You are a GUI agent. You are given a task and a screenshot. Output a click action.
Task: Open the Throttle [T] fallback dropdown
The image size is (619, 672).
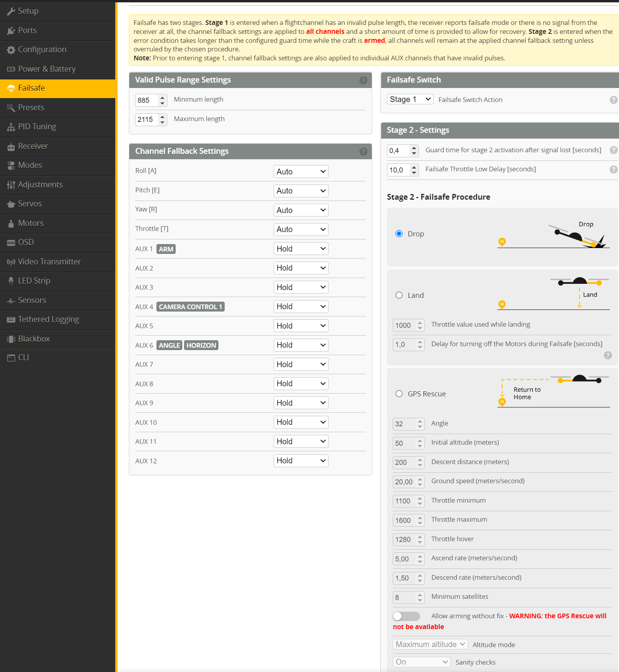pos(301,229)
